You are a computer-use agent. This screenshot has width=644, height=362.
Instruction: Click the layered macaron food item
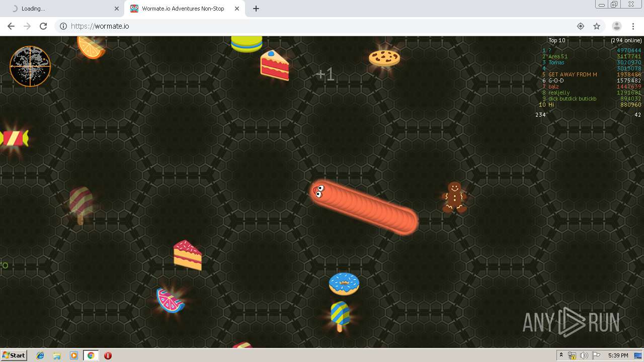(x=247, y=44)
